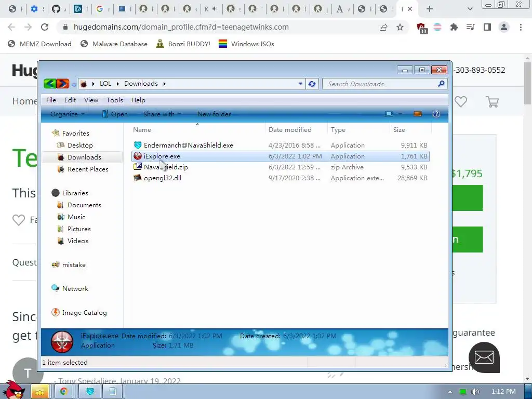
Task: Open the Edit menu
Action: [x=70, y=100]
